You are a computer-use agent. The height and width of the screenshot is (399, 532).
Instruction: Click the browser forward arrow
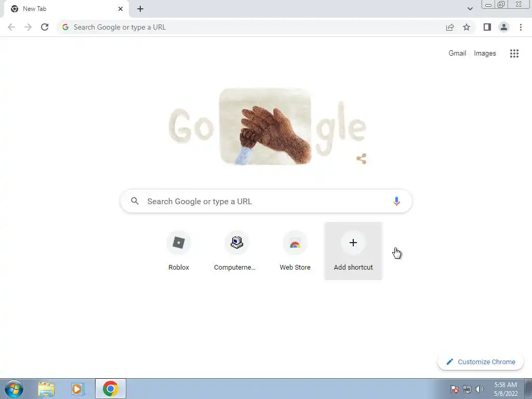[28, 27]
